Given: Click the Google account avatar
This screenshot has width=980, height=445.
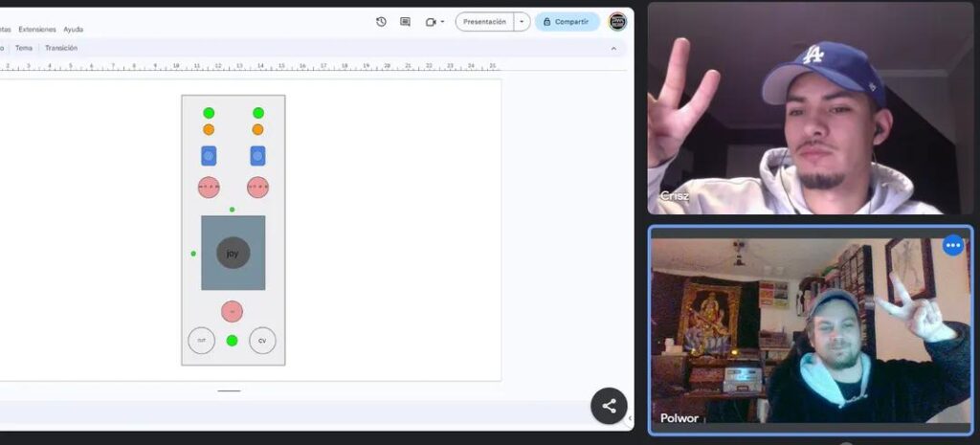Looking at the screenshot, I should [617, 21].
